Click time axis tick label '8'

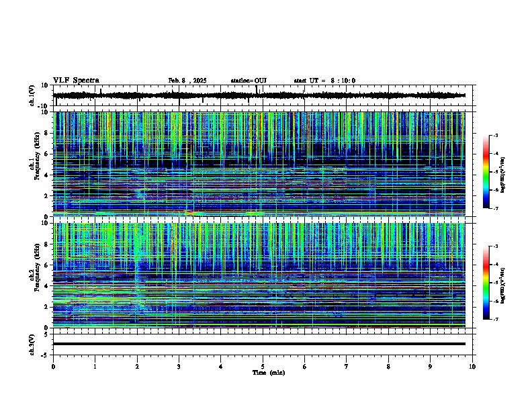[x=388, y=367]
